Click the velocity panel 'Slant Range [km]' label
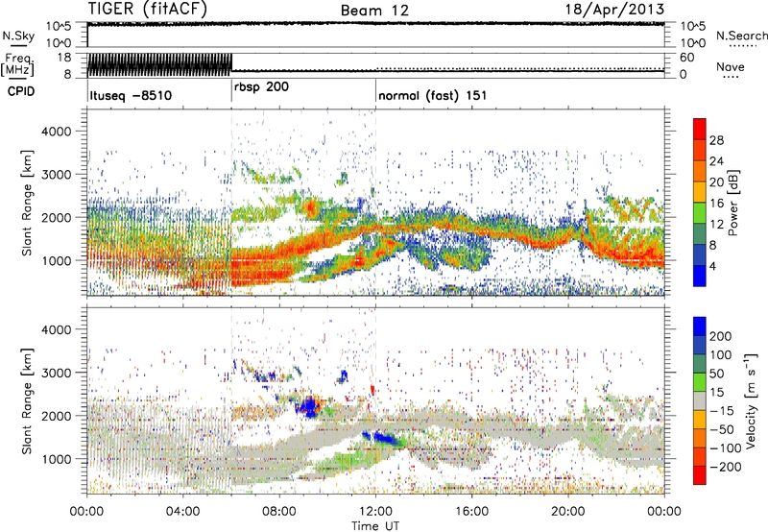 [x=27, y=400]
